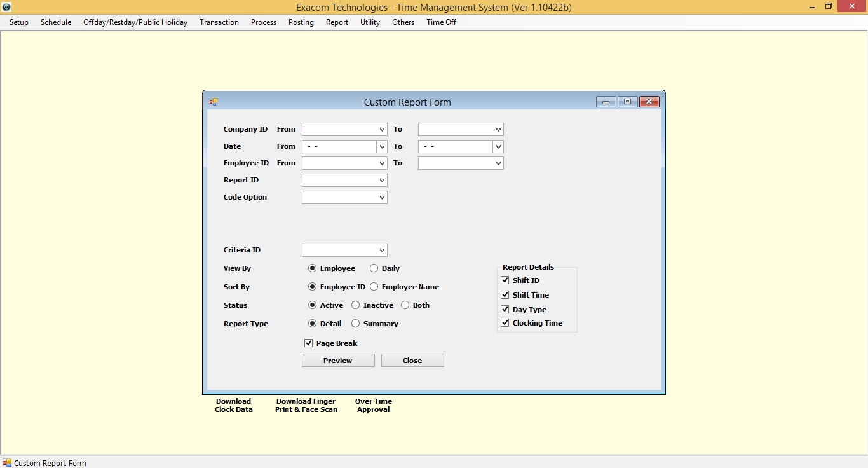Uncheck the Shift ID checkbox
The width and height of the screenshot is (868, 468).
505,280
